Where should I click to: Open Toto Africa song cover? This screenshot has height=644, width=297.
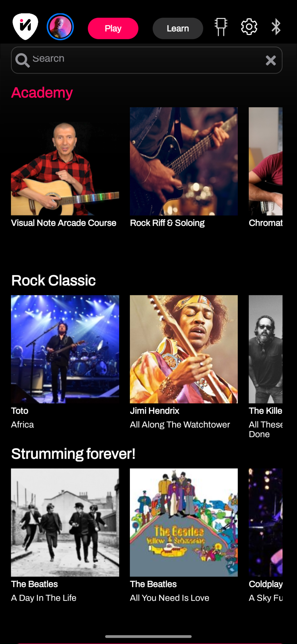65,349
